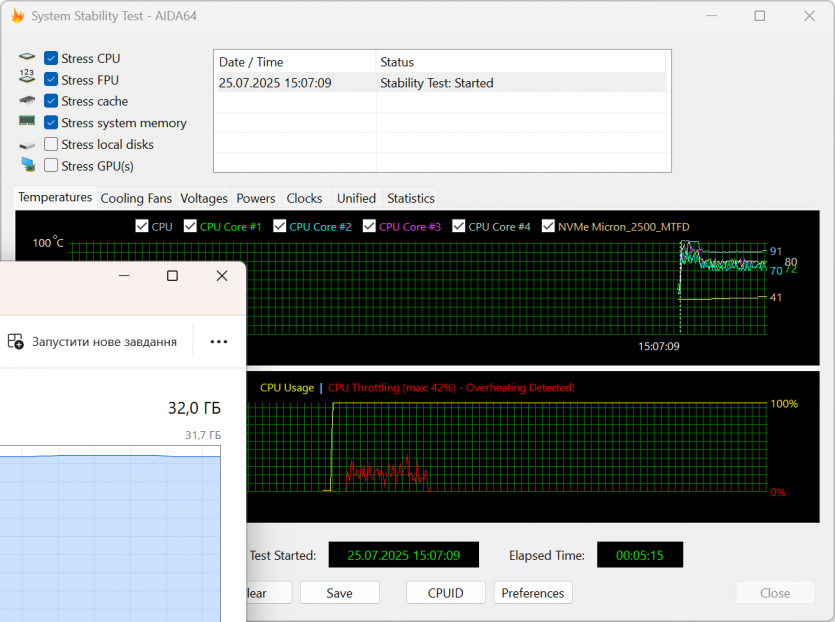Click the 123 icon beside Stress FPU
This screenshot has width=835, height=622.
click(27, 79)
